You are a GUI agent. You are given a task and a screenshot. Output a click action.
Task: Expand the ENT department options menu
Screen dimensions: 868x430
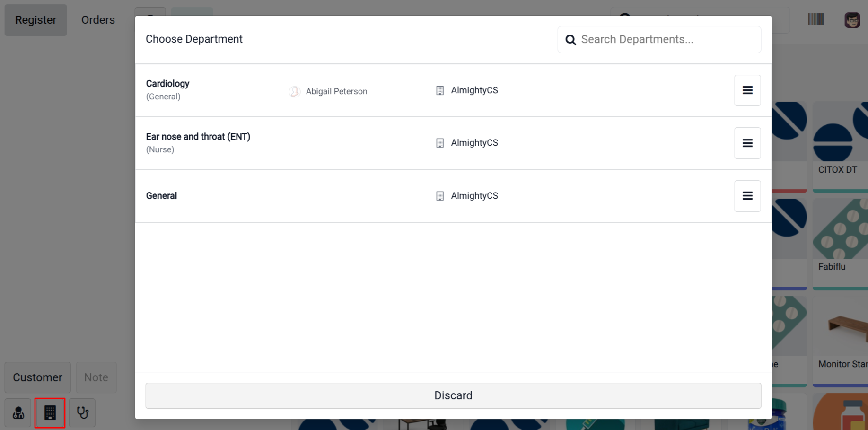coord(747,143)
